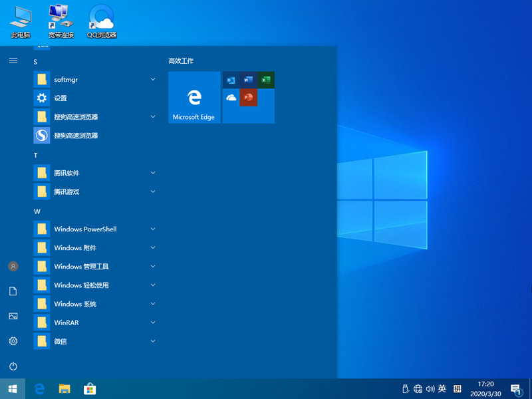The height and width of the screenshot is (399, 532).
Task: Open the Outlook tile
Action: [x=231, y=80]
